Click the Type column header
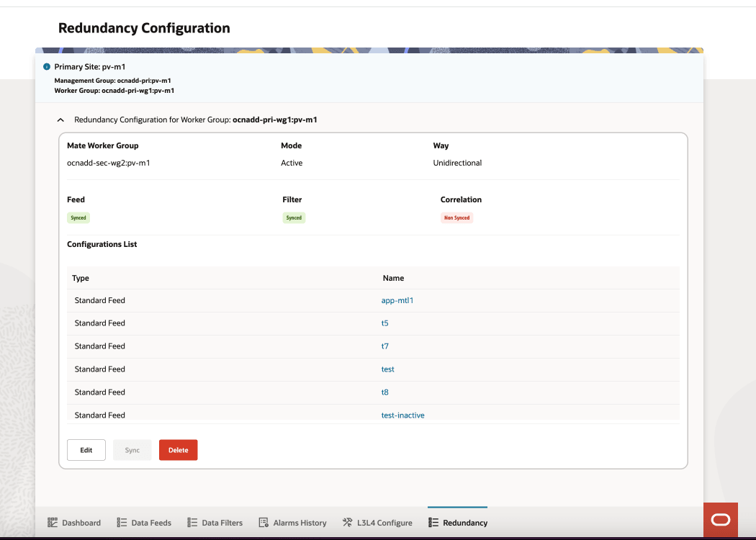Screen dimensions: 756x540 pos(81,278)
